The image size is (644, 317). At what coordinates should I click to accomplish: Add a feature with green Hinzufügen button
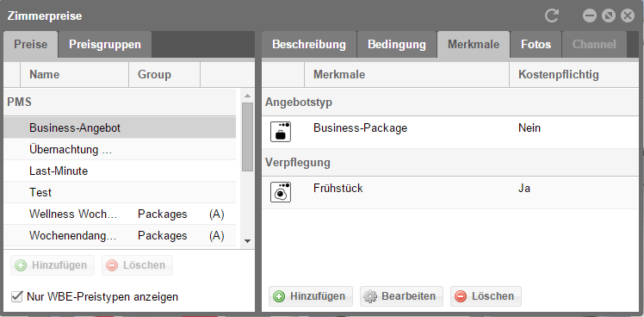311,296
